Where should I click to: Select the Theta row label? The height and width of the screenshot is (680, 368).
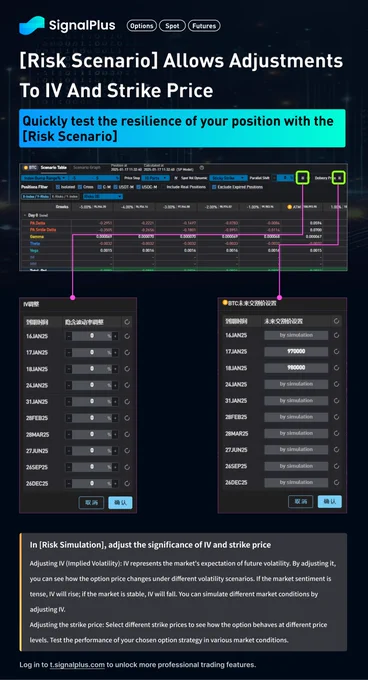(x=35, y=243)
